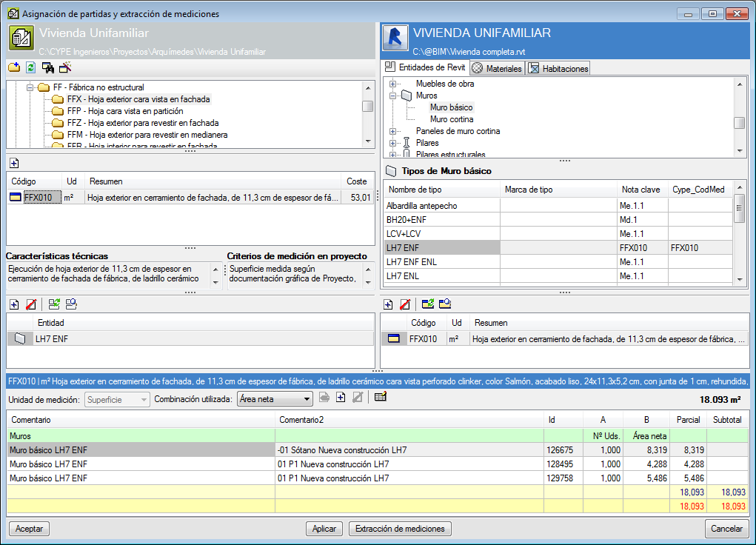The image size is (756, 545).
Task: Click the add icon above the Entidad list
Action: 14,304
